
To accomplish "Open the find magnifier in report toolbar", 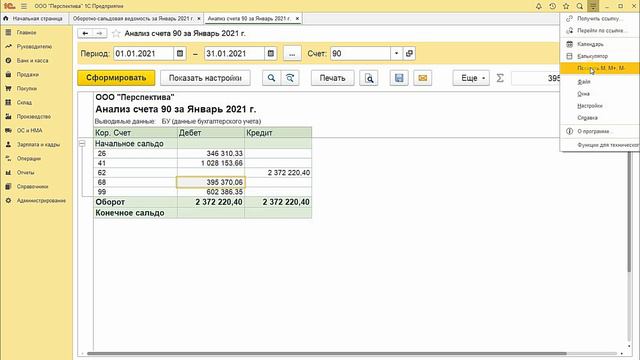I will click(x=271, y=78).
